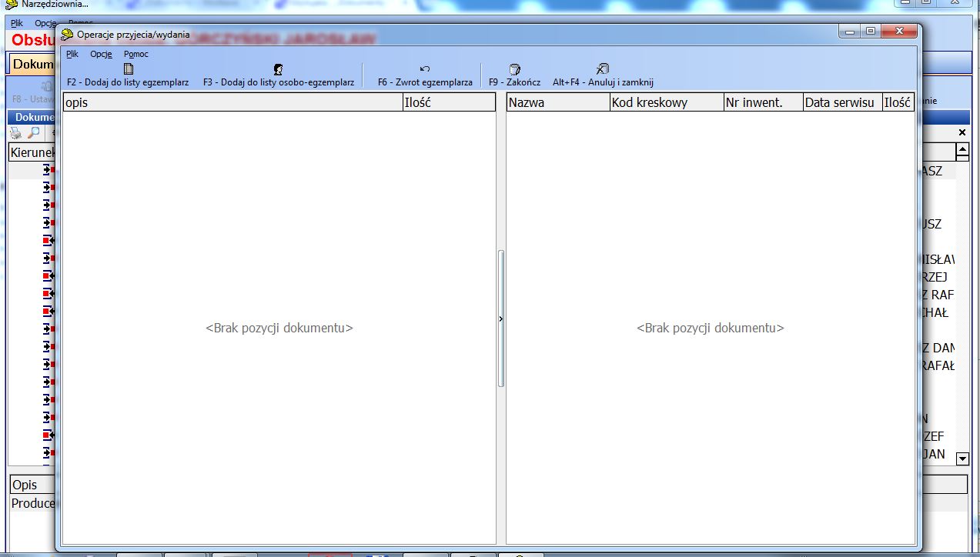Sort by the Data serwisu column header
This screenshot has height=557, width=980.
(x=842, y=102)
